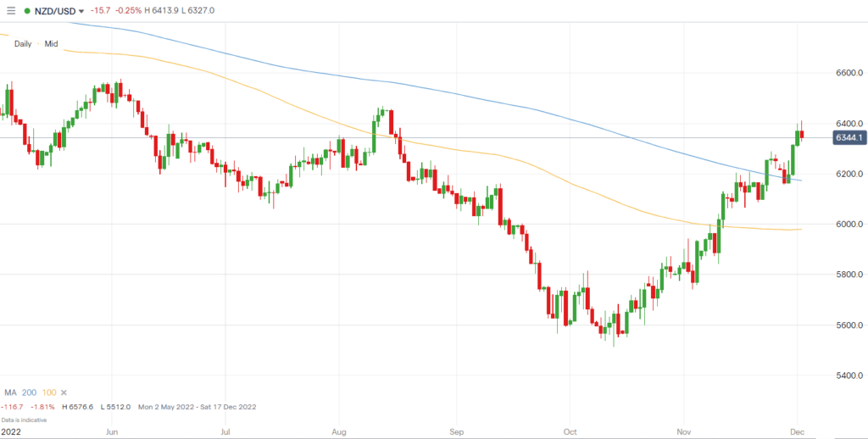Expand the NZD/USD instrument dropdown arrow

(82, 11)
